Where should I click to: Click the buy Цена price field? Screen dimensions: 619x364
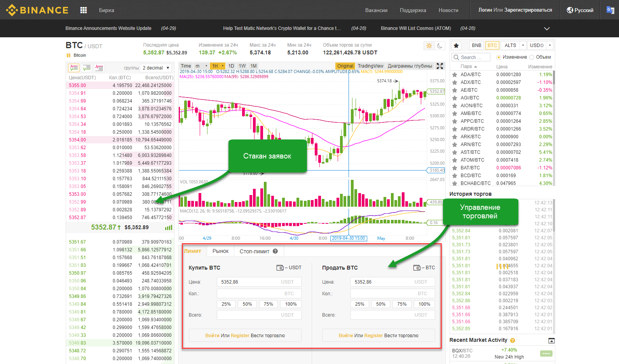(259, 282)
